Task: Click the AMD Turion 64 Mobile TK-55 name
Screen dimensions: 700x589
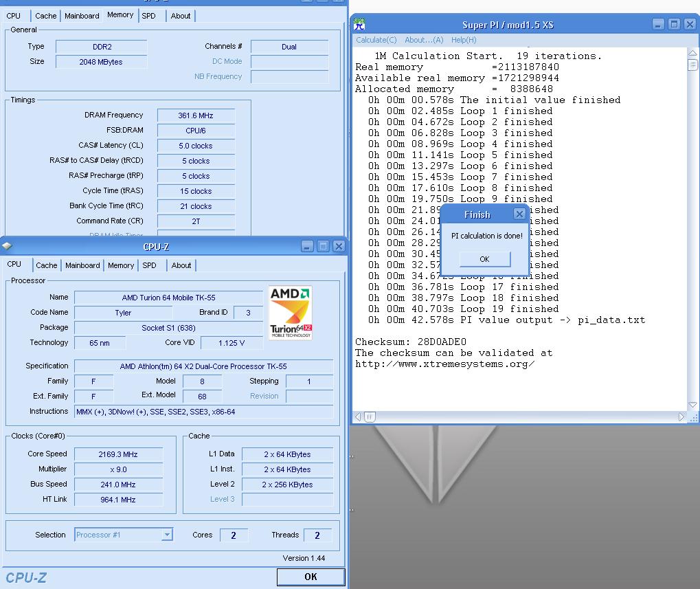Action: point(169,298)
